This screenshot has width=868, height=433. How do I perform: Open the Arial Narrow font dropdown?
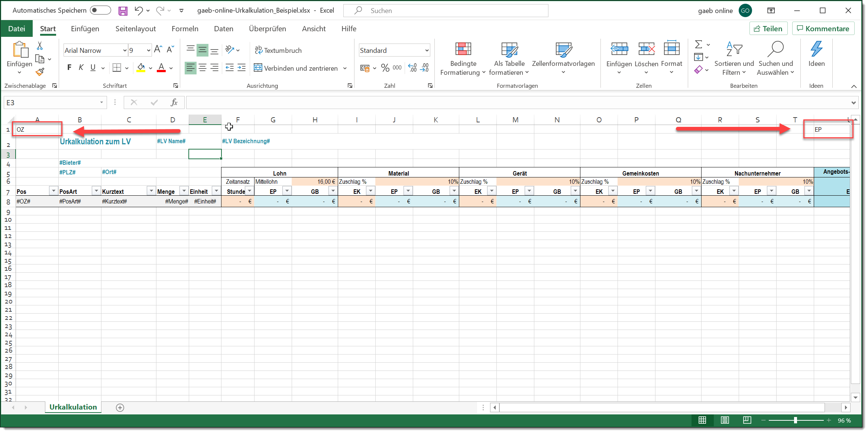125,50
